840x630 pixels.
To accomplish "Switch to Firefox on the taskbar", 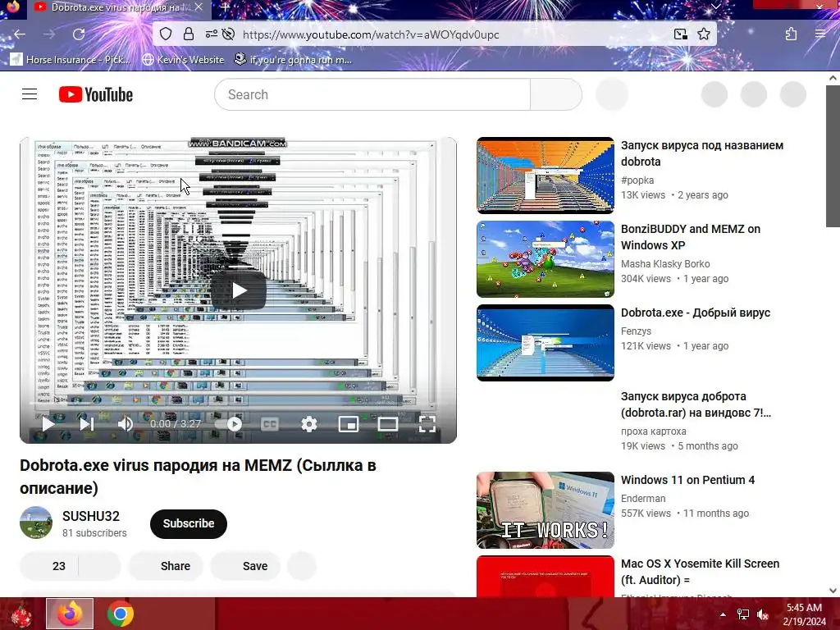I will coord(70,614).
